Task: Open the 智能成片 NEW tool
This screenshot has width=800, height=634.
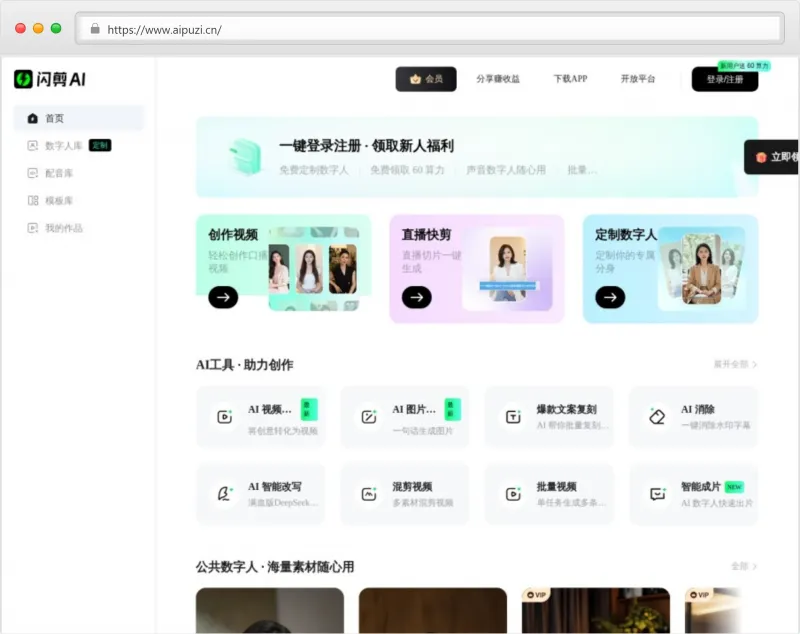Action: [x=656, y=494]
